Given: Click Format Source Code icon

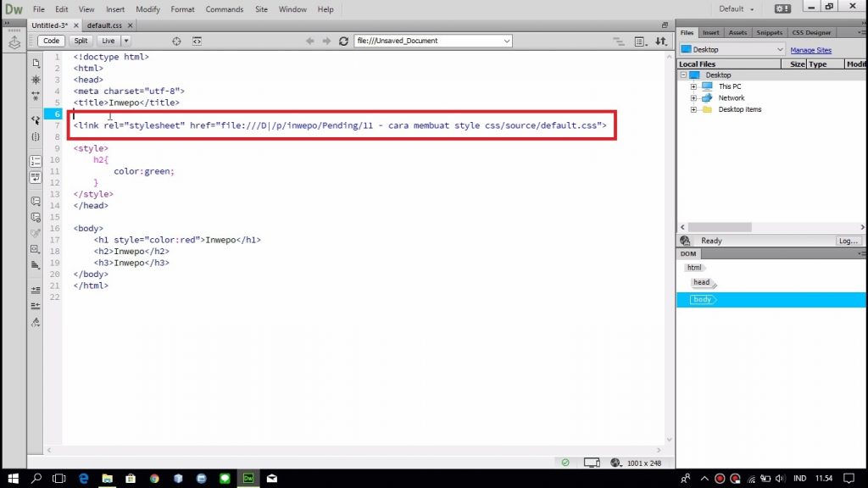Looking at the screenshot, I should click(x=36, y=322).
